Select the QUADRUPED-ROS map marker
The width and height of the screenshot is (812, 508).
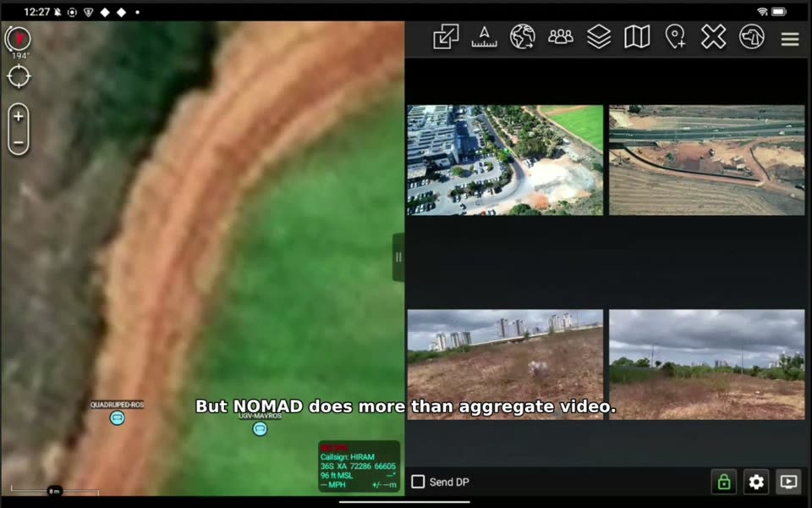click(x=118, y=417)
